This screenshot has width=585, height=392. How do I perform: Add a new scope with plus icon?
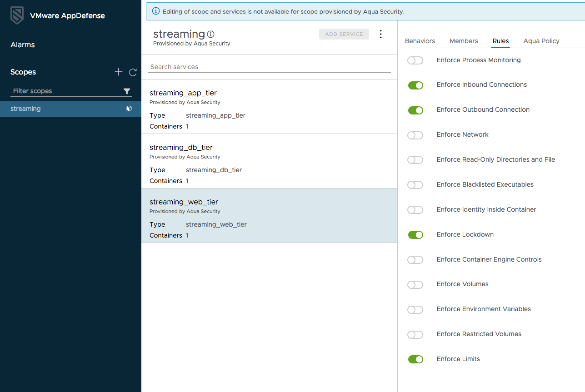pos(119,72)
